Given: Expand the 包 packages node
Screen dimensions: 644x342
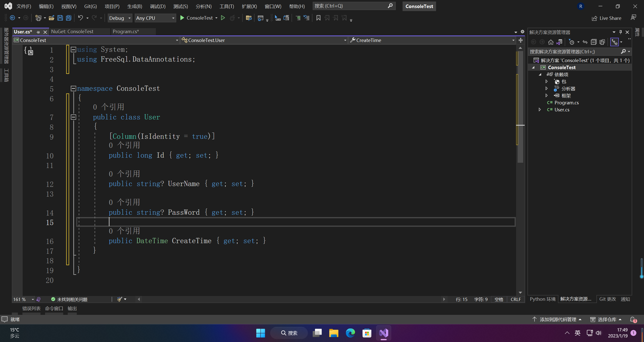Looking at the screenshot, I should tap(547, 81).
